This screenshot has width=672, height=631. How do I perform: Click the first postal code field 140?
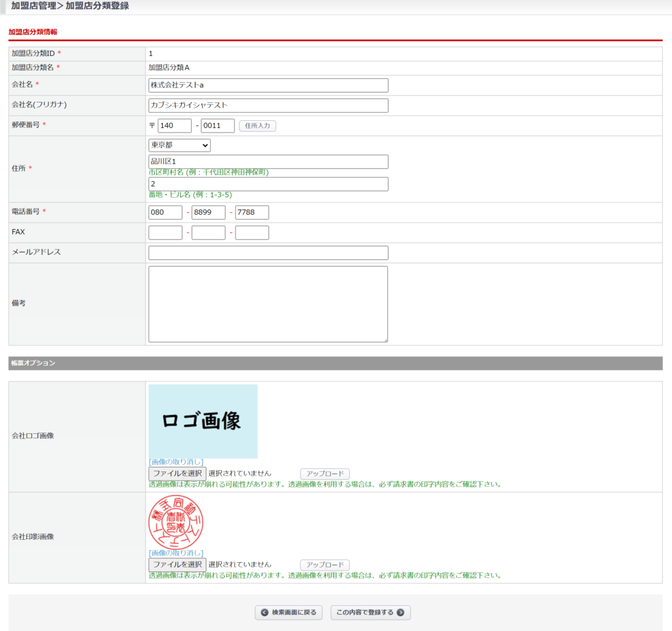point(175,126)
